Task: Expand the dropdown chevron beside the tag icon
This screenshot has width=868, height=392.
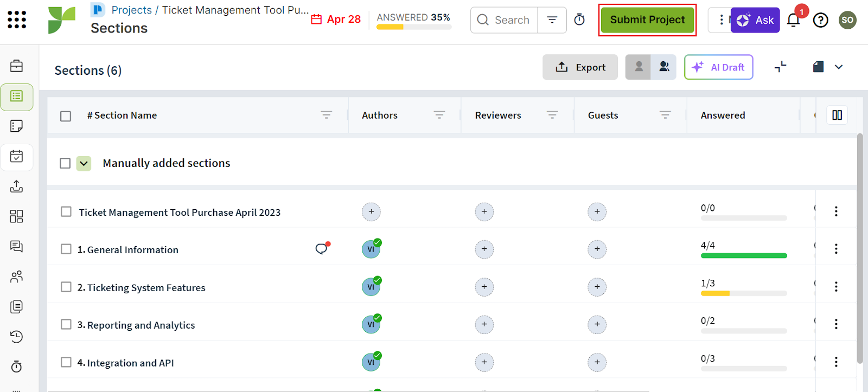Action: (x=839, y=67)
